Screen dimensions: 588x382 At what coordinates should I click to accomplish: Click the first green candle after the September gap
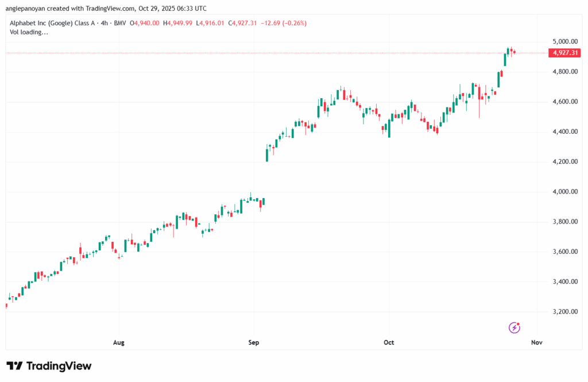coord(267,154)
